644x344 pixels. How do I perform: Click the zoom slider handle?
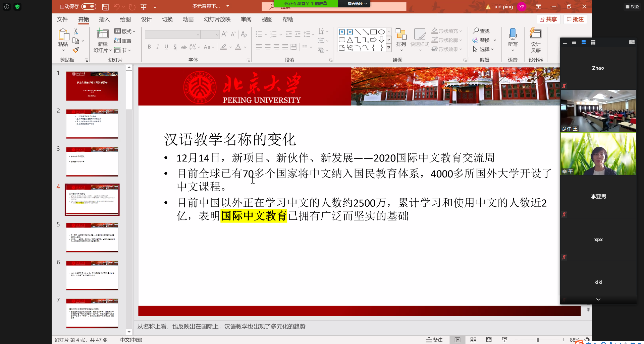(x=537, y=340)
